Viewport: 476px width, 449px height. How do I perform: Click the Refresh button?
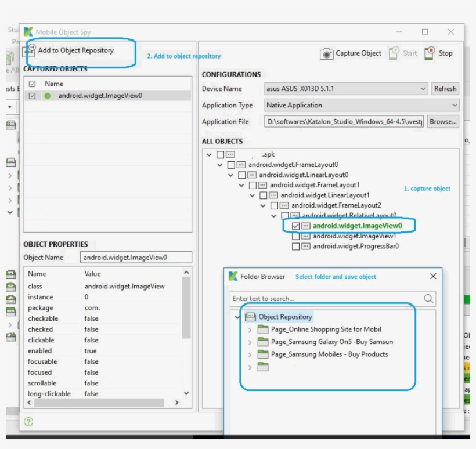coord(445,89)
